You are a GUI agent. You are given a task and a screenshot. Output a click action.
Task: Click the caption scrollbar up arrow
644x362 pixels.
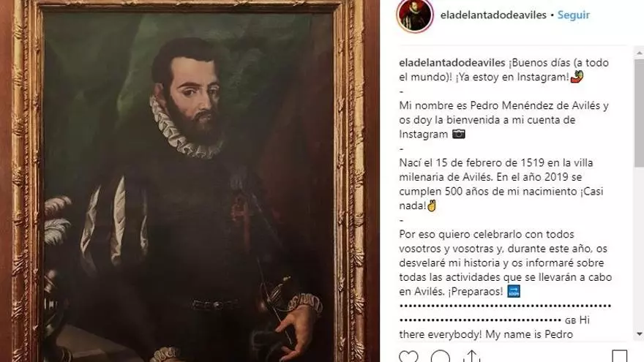[639, 53]
